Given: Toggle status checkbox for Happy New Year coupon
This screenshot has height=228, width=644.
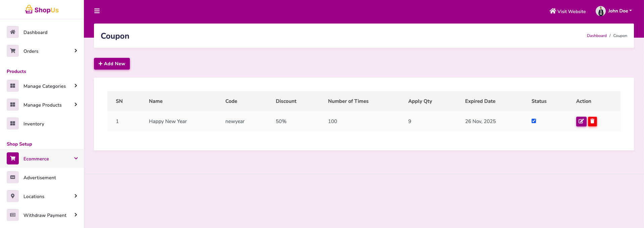Looking at the screenshot, I should point(534,121).
